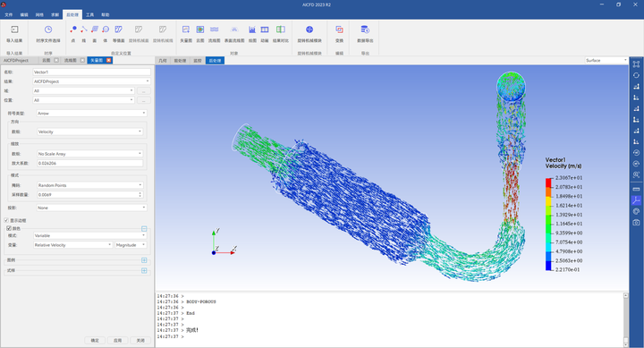Open the Relative Velocity variable dropdown
This screenshot has width=644, height=348.
point(72,245)
